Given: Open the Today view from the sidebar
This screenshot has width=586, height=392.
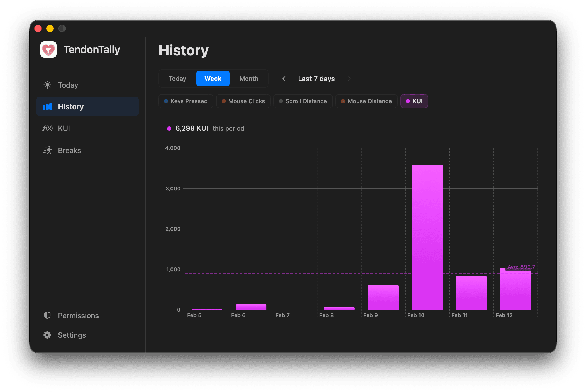Looking at the screenshot, I should point(67,85).
